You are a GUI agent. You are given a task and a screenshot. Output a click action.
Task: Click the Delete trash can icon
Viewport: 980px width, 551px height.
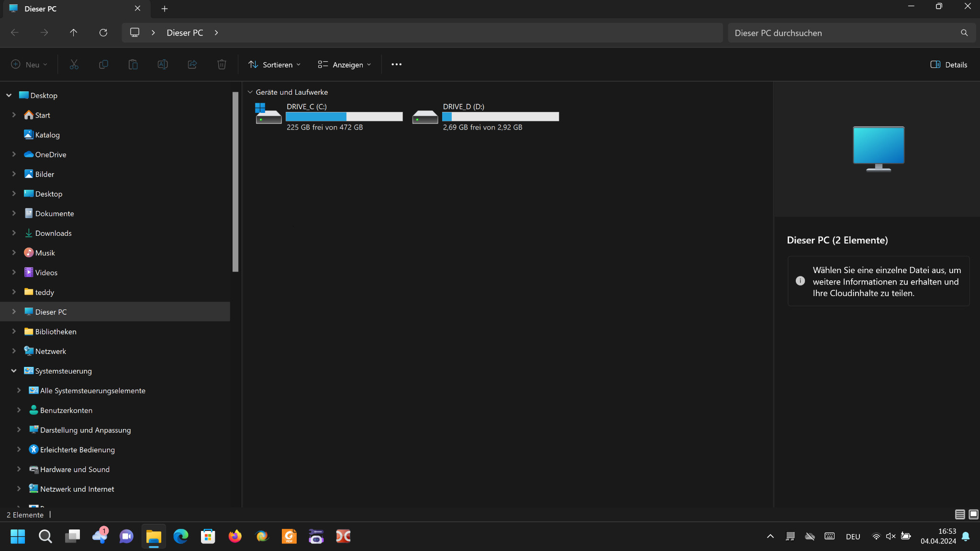coord(222,65)
